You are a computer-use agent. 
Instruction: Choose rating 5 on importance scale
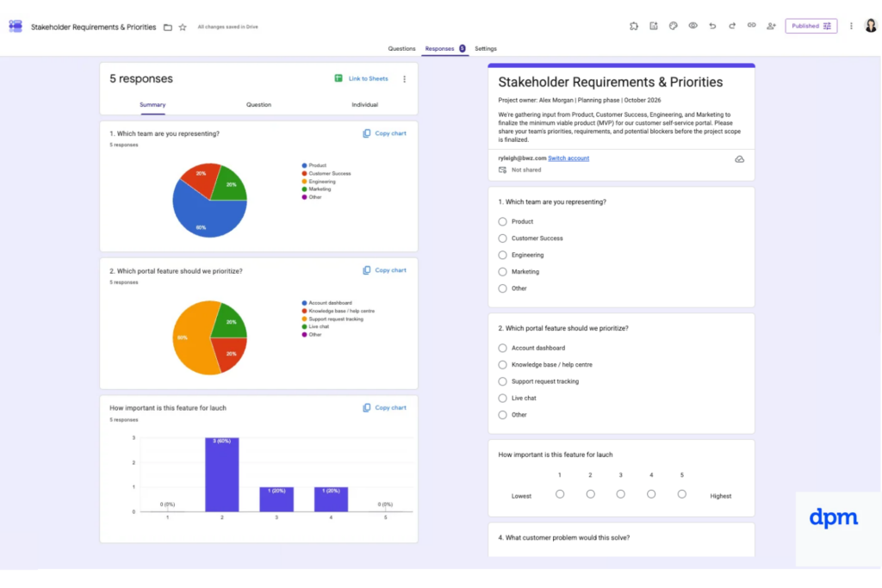point(682,494)
